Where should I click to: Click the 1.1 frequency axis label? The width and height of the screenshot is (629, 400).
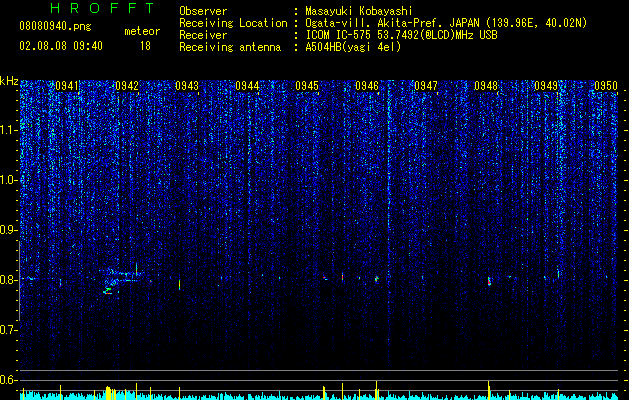coord(9,130)
